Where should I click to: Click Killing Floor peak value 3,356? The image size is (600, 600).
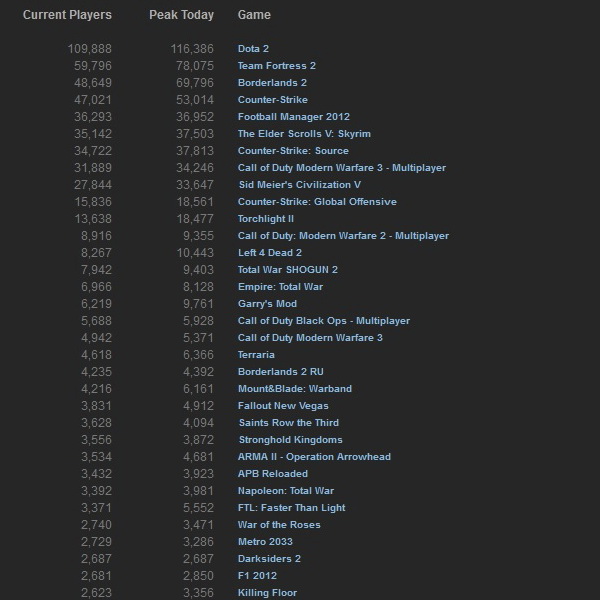point(198,593)
